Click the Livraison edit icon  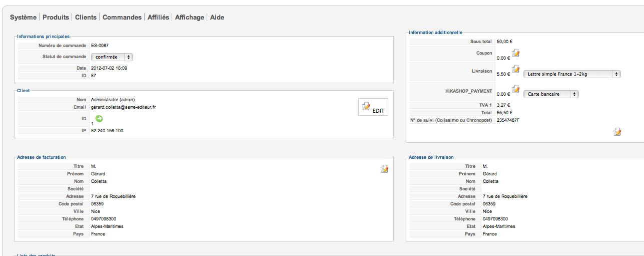515,70
